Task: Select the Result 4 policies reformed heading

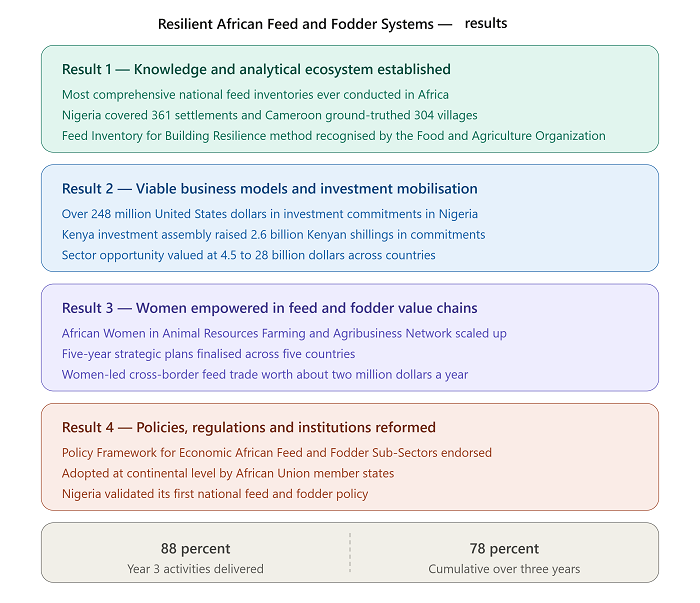Action: [x=249, y=428]
